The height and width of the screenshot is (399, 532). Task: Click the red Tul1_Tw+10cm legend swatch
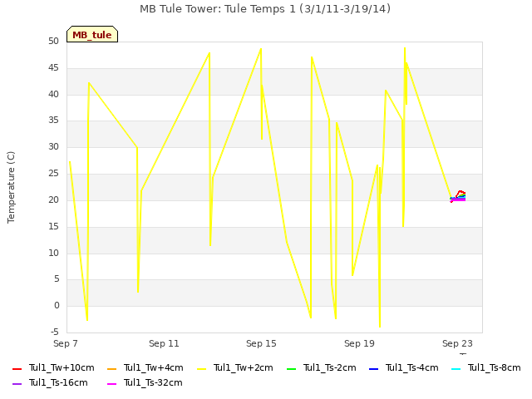pyautogui.click(x=17, y=369)
